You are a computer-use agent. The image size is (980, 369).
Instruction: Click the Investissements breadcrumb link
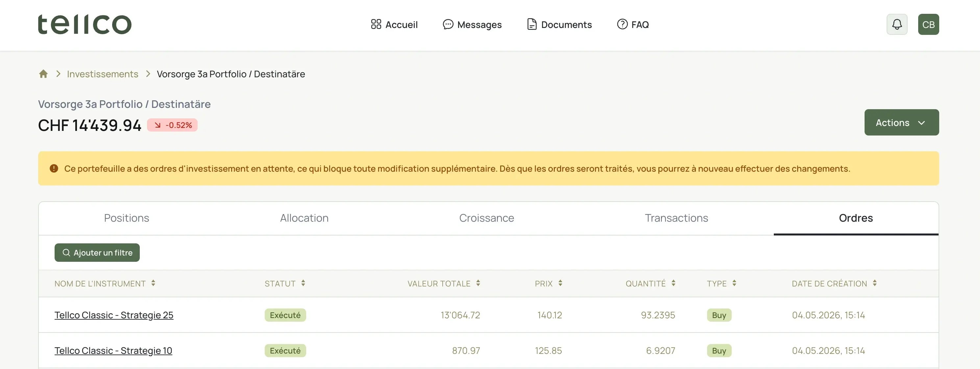102,74
